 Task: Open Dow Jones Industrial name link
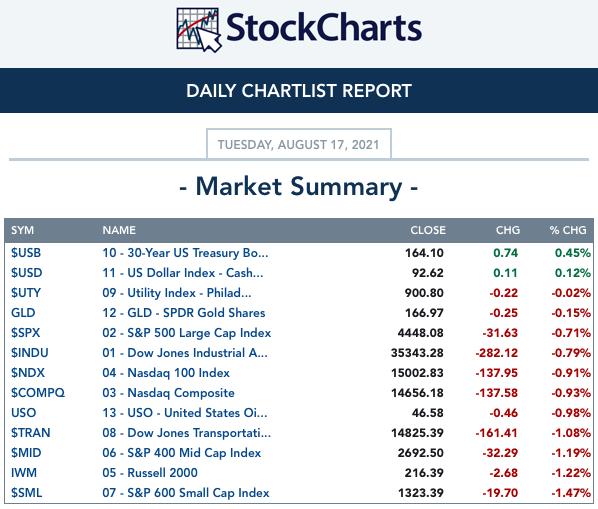pyautogui.click(x=185, y=353)
